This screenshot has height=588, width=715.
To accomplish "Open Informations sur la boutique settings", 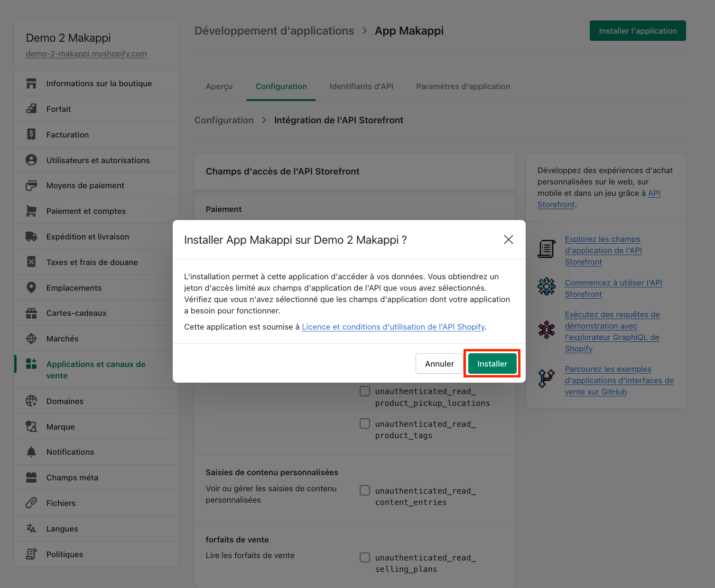I will (96, 83).
